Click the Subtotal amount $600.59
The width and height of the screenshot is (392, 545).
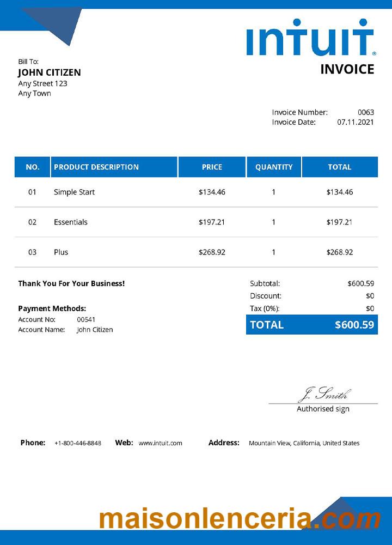click(360, 283)
